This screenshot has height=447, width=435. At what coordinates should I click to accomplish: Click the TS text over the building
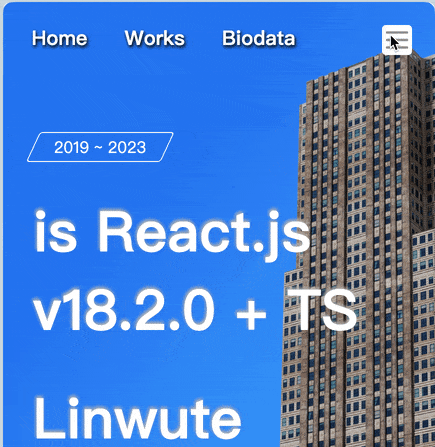322,310
